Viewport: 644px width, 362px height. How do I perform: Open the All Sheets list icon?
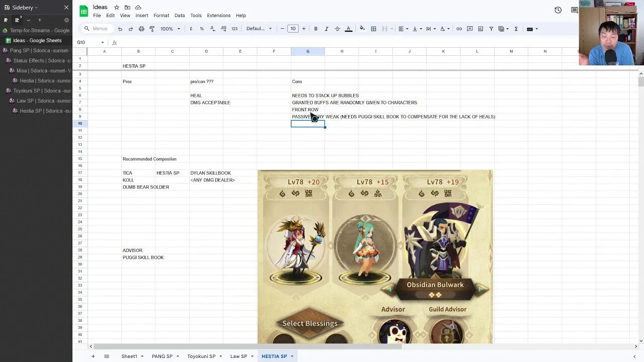[x=106, y=356]
